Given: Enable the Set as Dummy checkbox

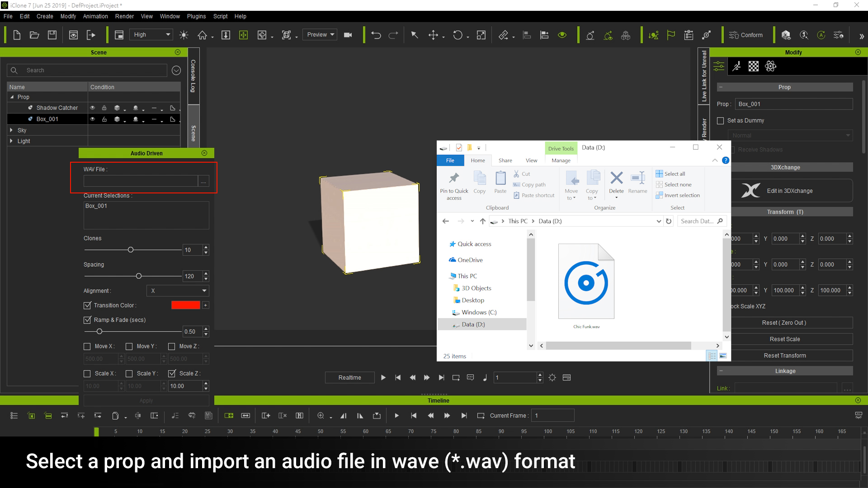Looking at the screenshot, I should pos(721,121).
